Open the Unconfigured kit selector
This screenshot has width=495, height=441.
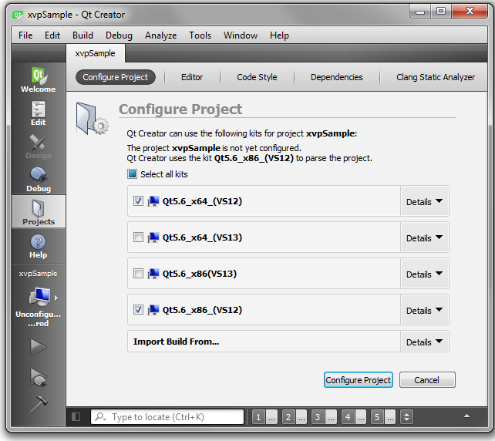(38, 307)
